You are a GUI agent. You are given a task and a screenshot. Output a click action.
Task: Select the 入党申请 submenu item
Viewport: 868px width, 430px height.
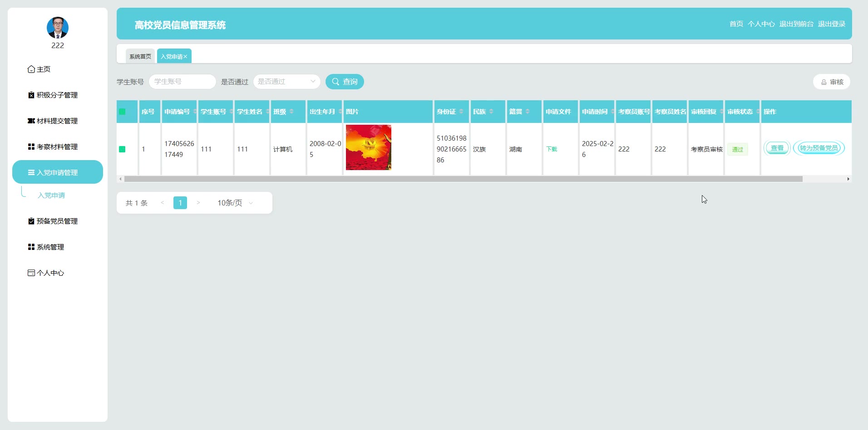pyautogui.click(x=51, y=195)
